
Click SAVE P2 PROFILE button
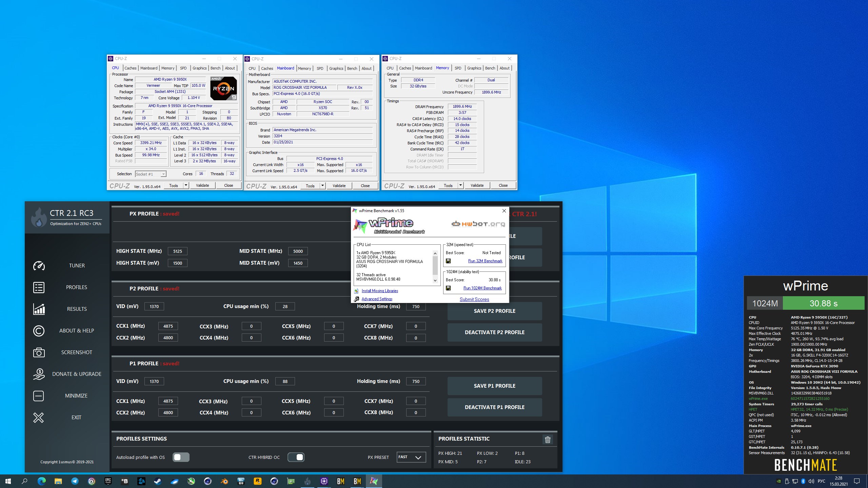pyautogui.click(x=494, y=311)
